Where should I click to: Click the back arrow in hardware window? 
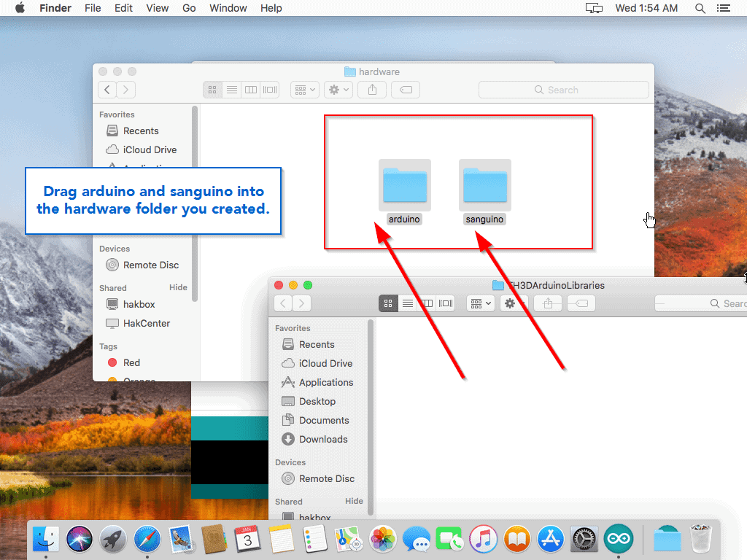point(107,90)
